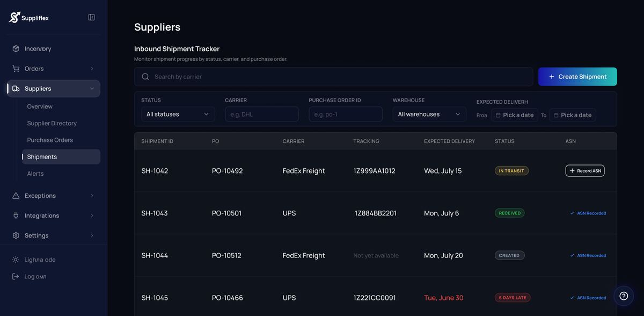Click PO-10492 cell
This screenshot has width=644, height=316.
pos(228,171)
